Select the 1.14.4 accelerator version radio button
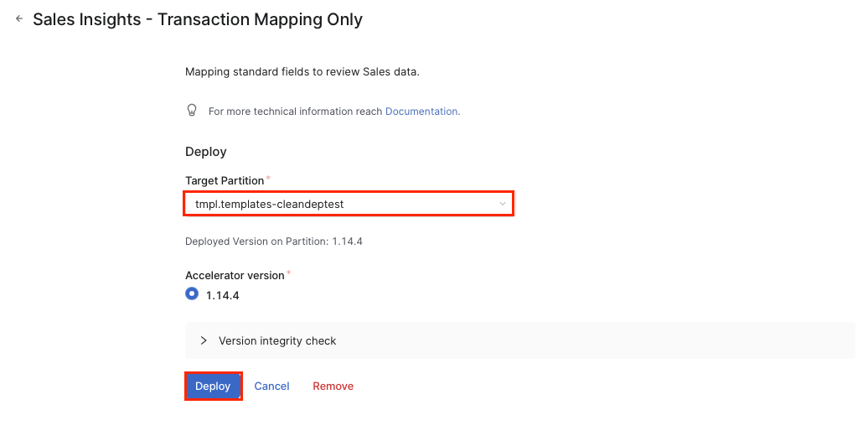The width and height of the screenshot is (868, 436). tap(192, 294)
